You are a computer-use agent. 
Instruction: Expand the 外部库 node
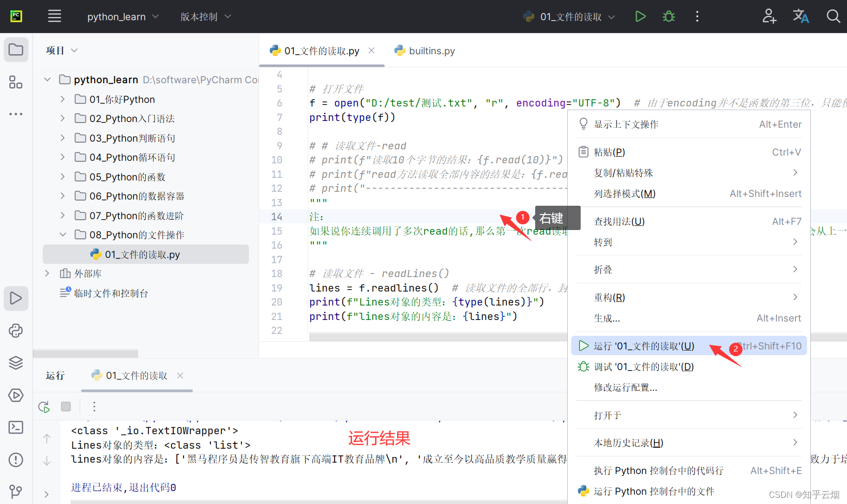tap(48, 273)
